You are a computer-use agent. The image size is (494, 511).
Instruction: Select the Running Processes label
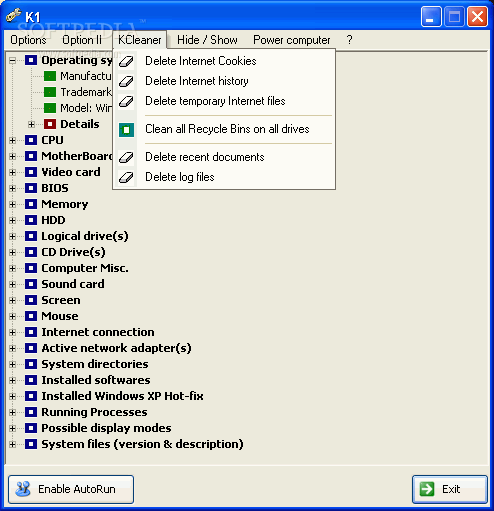[94, 412]
